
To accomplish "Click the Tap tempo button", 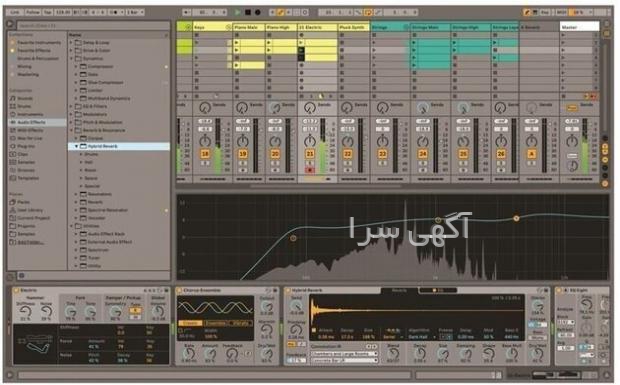I will [x=48, y=12].
